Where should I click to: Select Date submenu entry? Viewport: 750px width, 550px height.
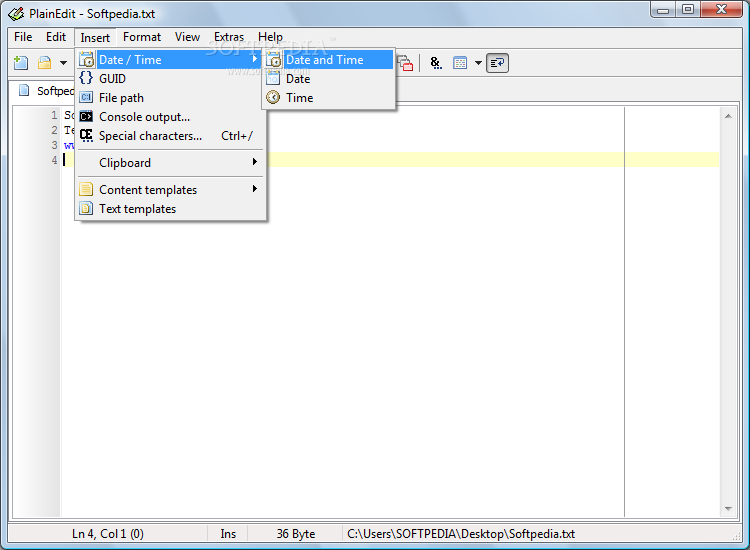pos(329,79)
